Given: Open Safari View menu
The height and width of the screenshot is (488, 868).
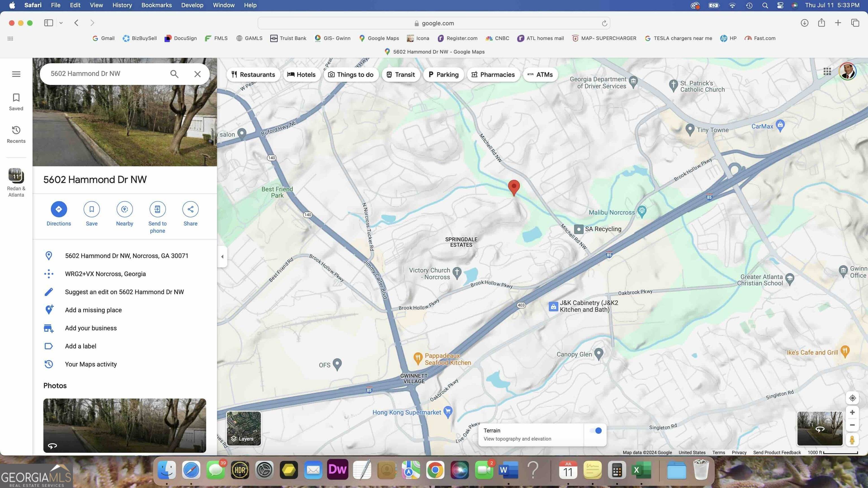Looking at the screenshot, I should point(96,5).
